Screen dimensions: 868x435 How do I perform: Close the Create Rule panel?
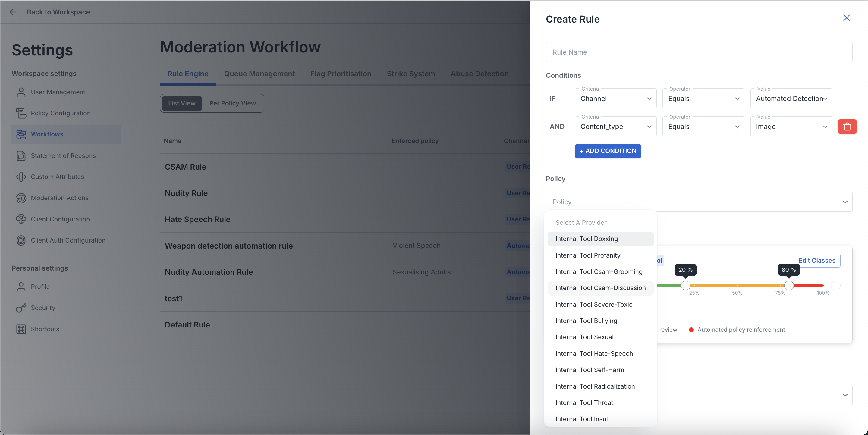coord(846,18)
